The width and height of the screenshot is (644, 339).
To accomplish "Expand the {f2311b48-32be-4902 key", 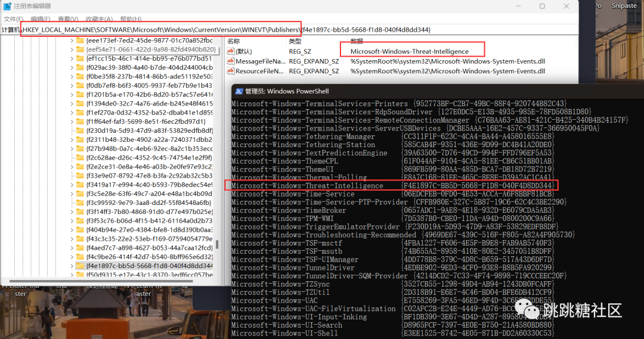I will (x=72, y=139).
